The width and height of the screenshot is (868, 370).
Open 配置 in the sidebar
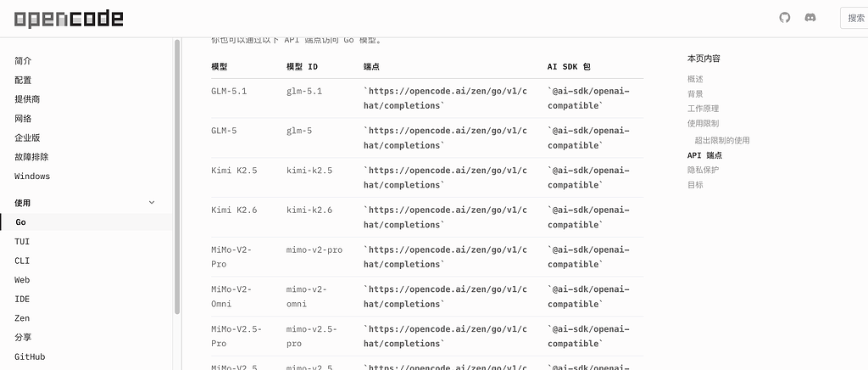tap(23, 81)
